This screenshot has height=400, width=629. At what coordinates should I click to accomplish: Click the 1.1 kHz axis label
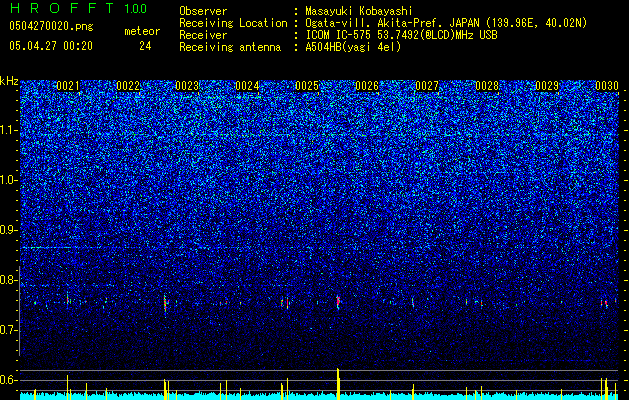pyautogui.click(x=9, y=130)
